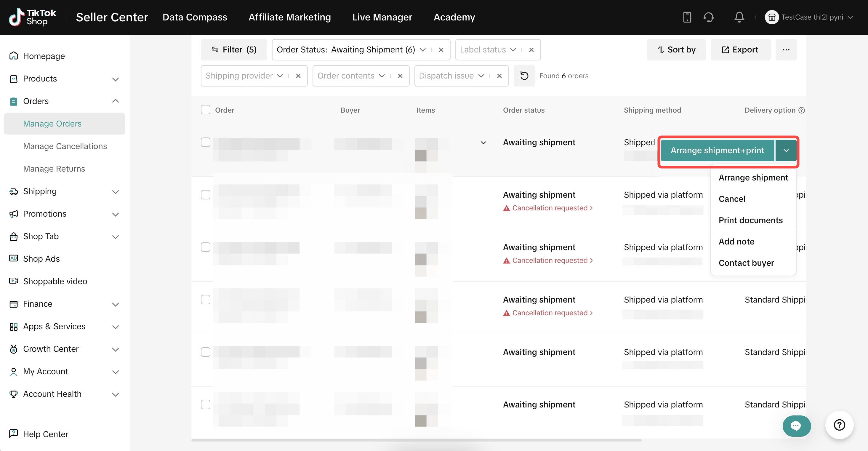Tick the select-all orders checkbox
The image size is (868, 451).
206,110
